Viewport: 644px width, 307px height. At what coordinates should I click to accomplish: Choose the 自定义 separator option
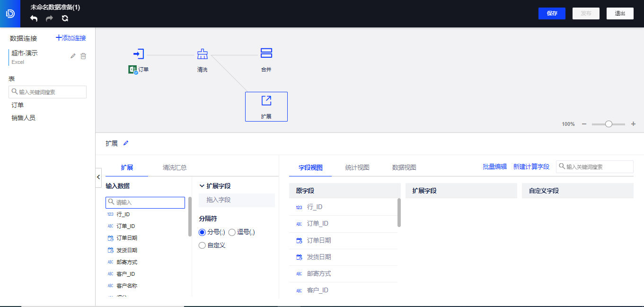pos(202,245)
